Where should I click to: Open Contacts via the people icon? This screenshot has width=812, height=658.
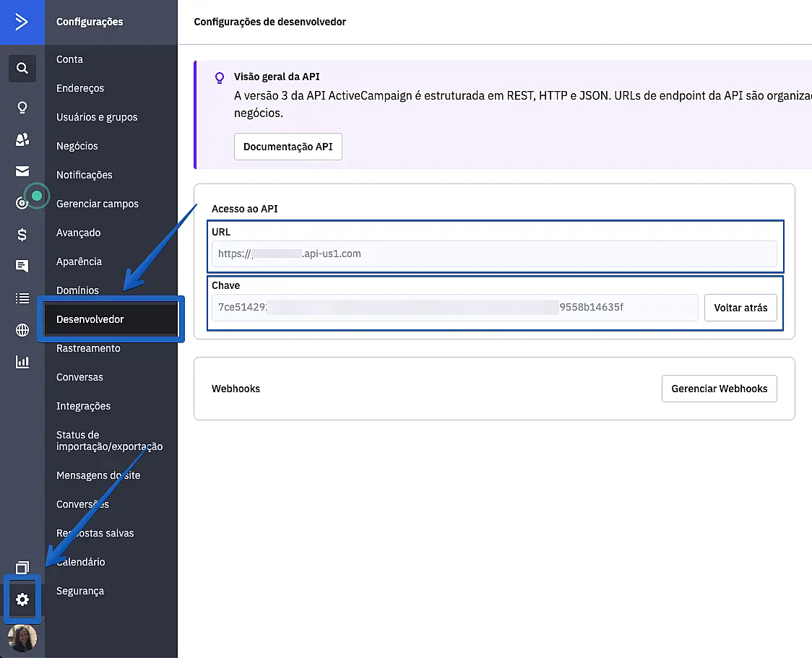pyautogui.click(x=22, y=140)
